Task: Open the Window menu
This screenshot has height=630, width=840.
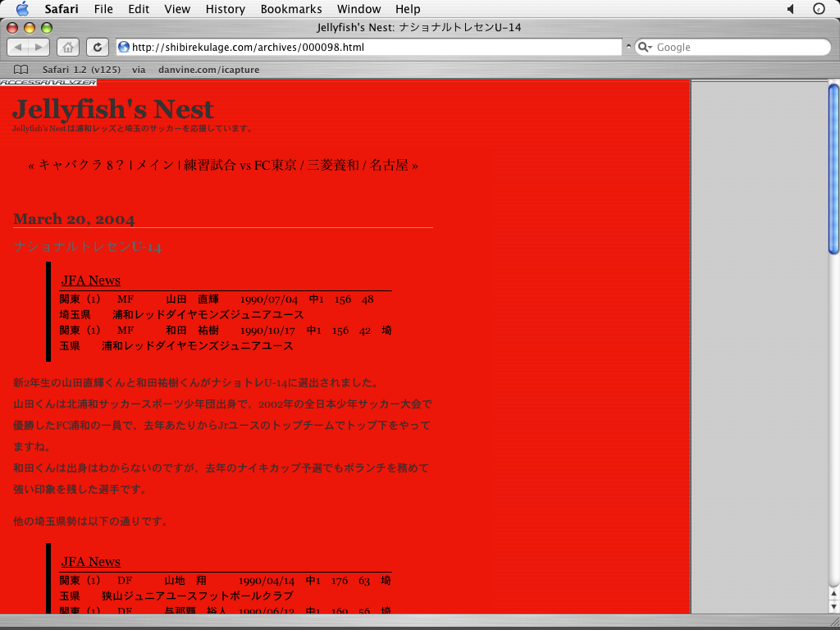Action: (359, 9)
